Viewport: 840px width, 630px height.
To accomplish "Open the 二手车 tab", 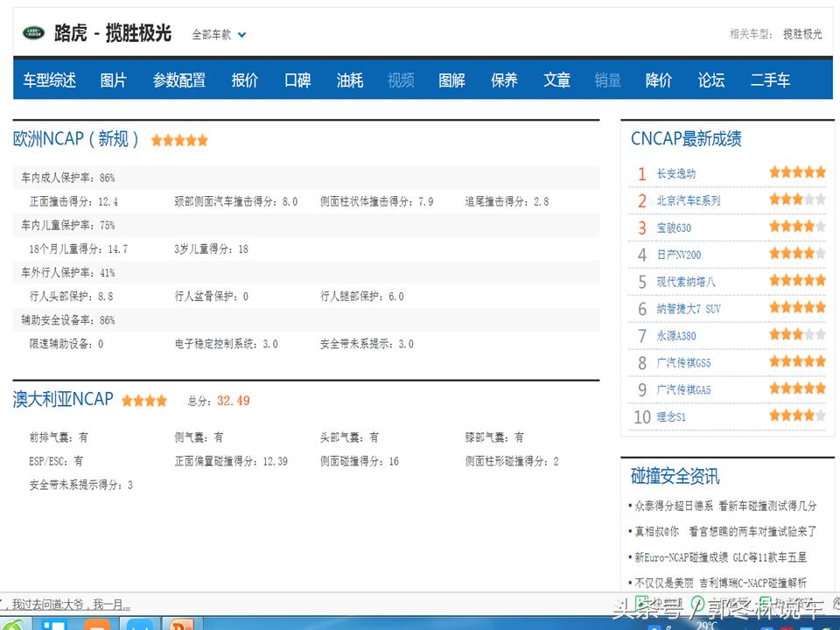I will point(770,79).
